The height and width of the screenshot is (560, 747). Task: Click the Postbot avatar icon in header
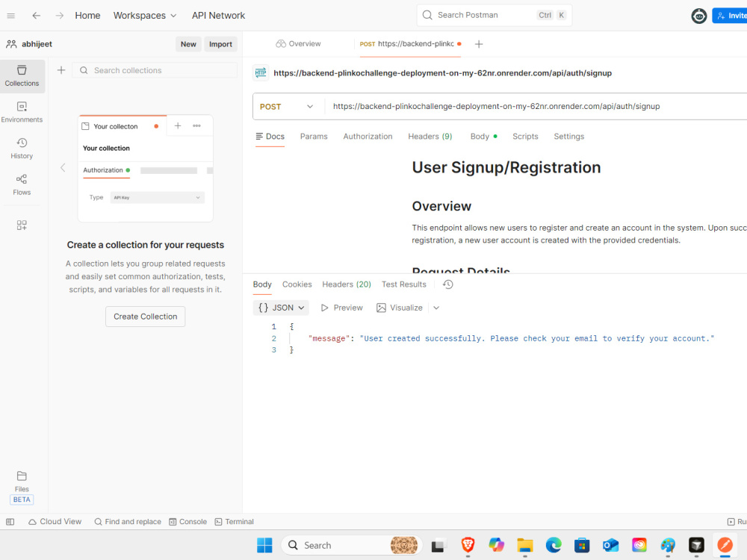699,16
